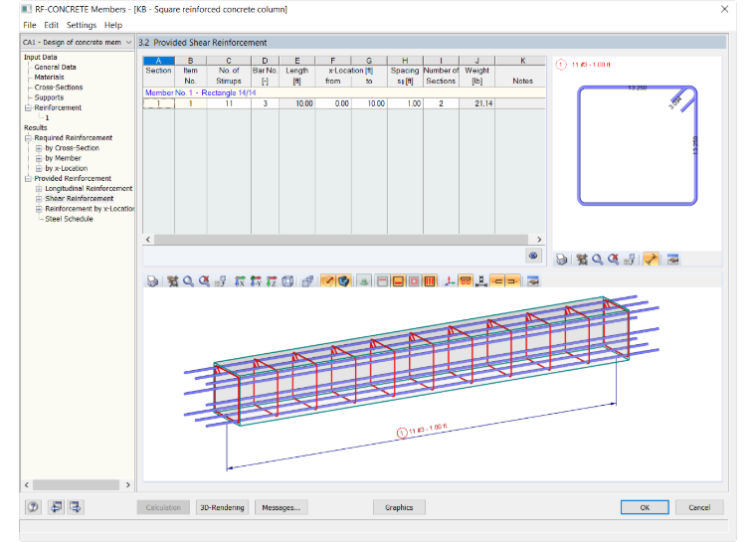The width and height of the screenshot is (756, 542).
Task: Confirm with the OK button
Action: pos(645,507)
